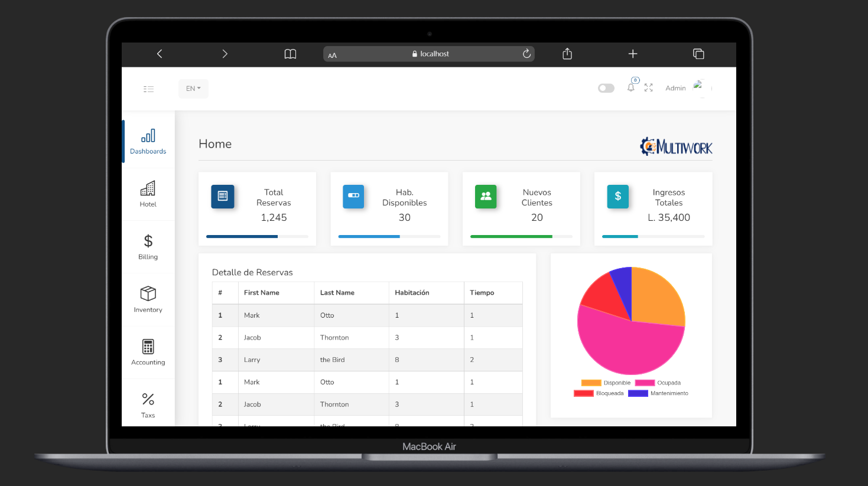This screenshot has width=868, height=486.
Task: Click the Multiwork logo
Action: coord(676,146)
